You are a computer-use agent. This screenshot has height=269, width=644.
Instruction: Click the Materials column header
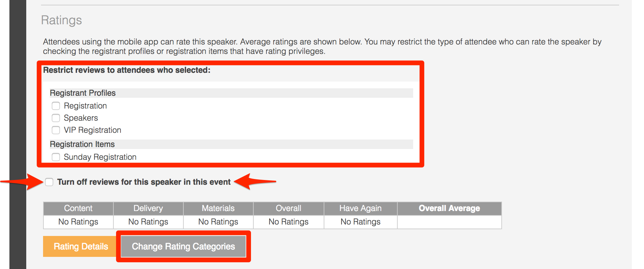(x=218, y=208)
